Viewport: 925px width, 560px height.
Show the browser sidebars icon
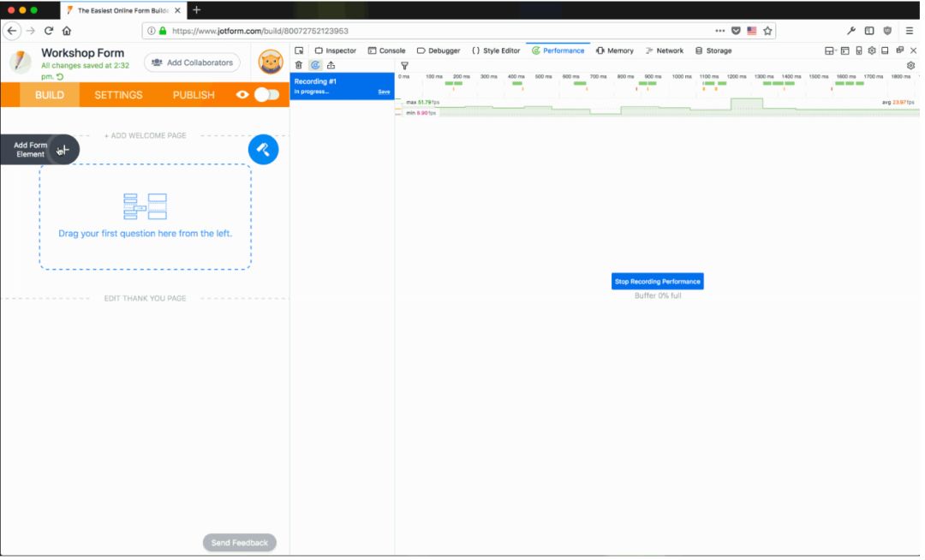click(x=869, y=31)
